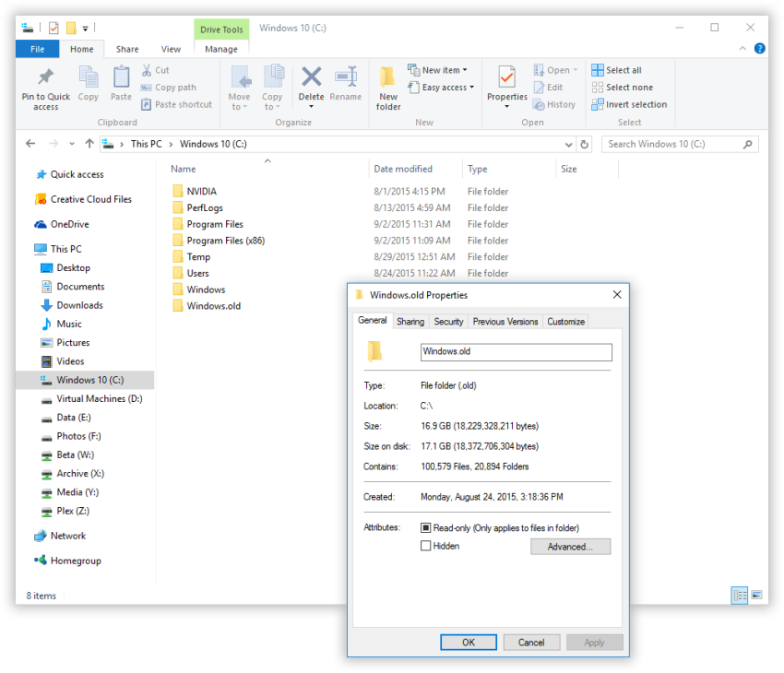The height and width of the screenshot is (673, 784).
Task: Open the Open button dropdown
Action: coord(575,70)
